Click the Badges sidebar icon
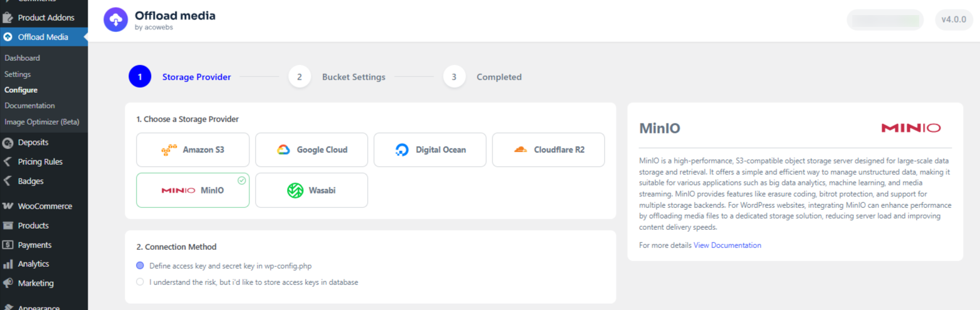 point(8,181)
